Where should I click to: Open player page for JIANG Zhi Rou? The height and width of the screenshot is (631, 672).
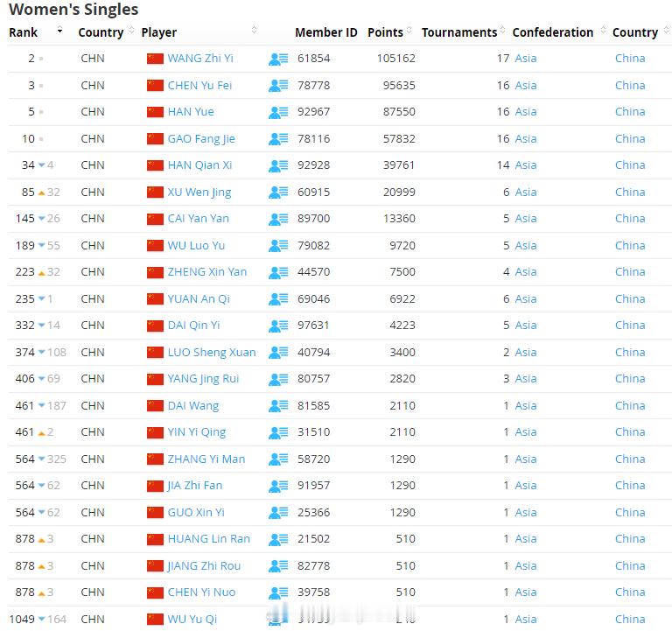tap(204, 566)
